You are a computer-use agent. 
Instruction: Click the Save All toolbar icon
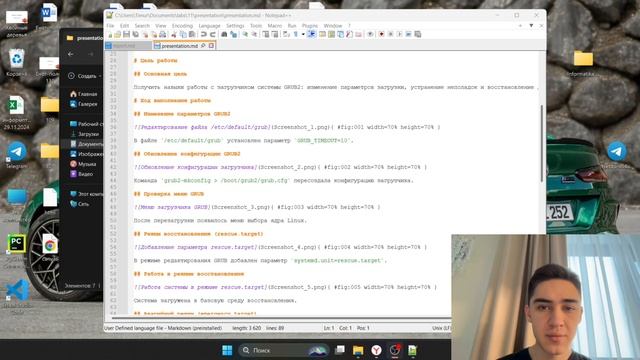tap(136, 34)
